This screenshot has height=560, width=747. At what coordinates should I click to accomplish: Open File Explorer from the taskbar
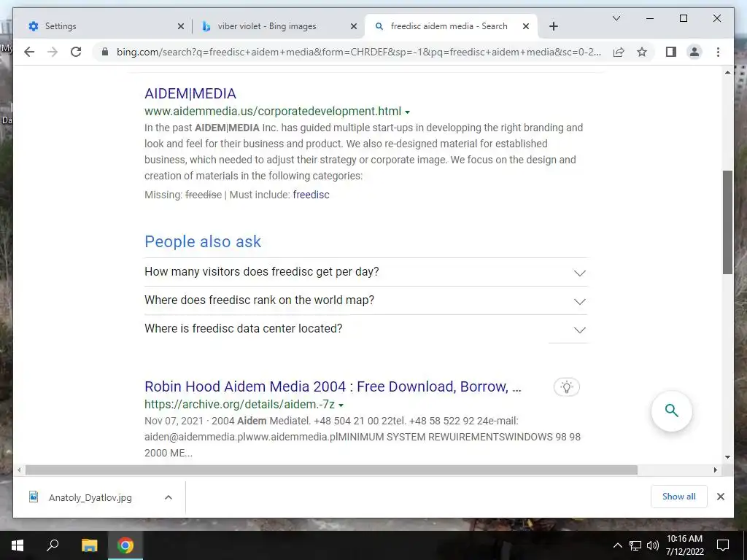click(x=89, y=545)
